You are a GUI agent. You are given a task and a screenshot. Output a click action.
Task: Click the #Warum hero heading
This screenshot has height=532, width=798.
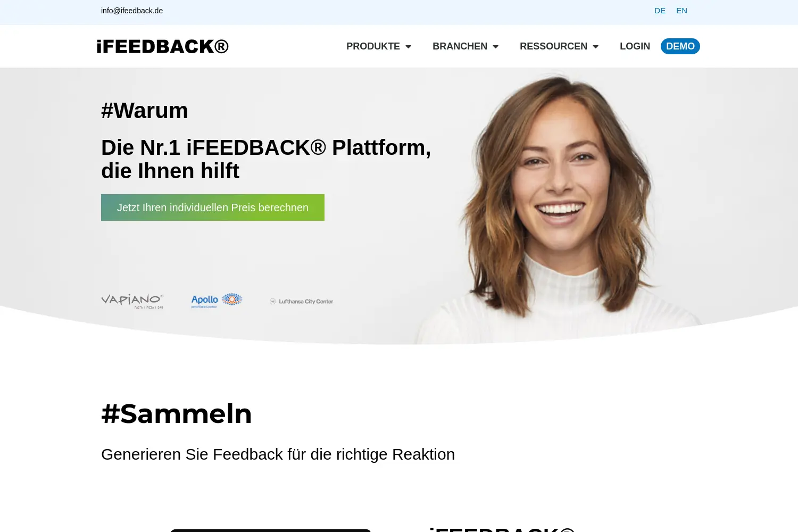(145, 111)
